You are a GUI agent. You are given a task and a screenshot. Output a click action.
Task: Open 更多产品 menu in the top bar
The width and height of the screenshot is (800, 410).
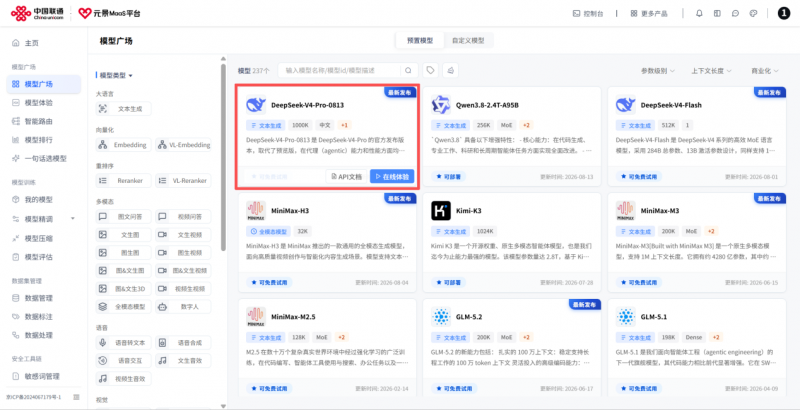[x=649, y=14]
